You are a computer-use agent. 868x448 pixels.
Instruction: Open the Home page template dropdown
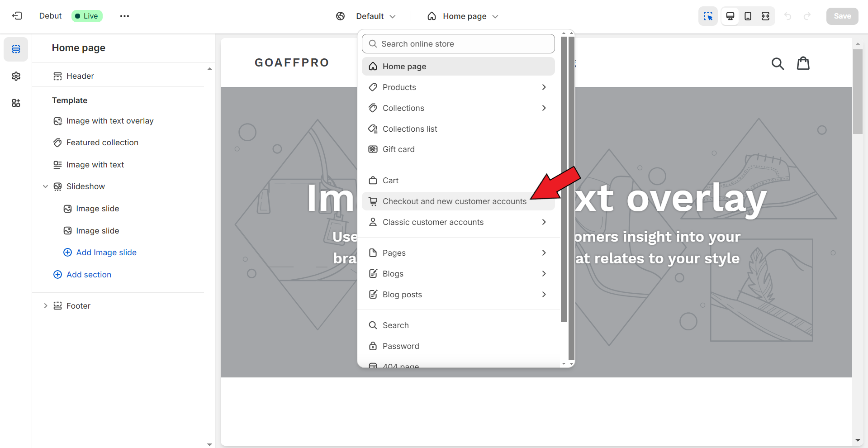pyautogui.click(x=464, y=16)
